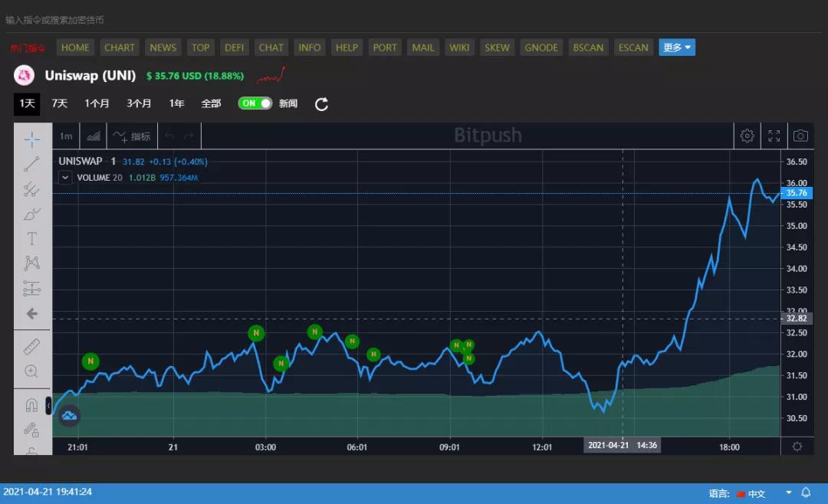Select the 全部 time range
Image resolution: width=828 pixels, height=504 pixels.
(212, 104)
